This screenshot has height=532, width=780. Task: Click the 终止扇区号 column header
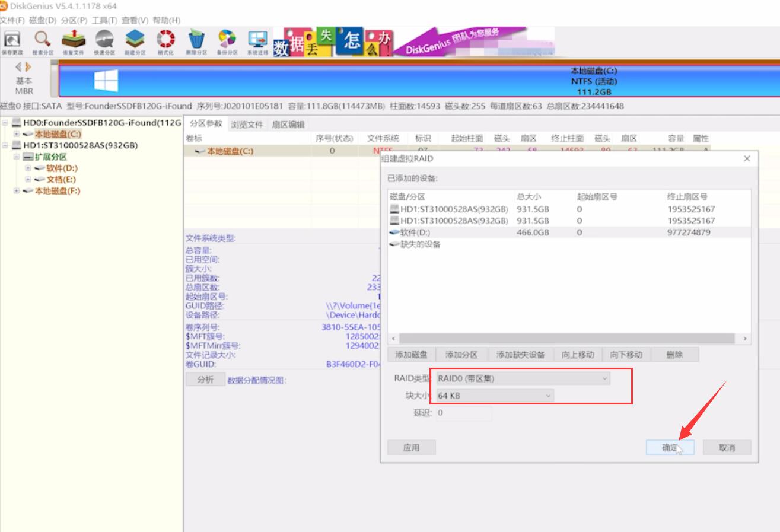pos(687,196)
